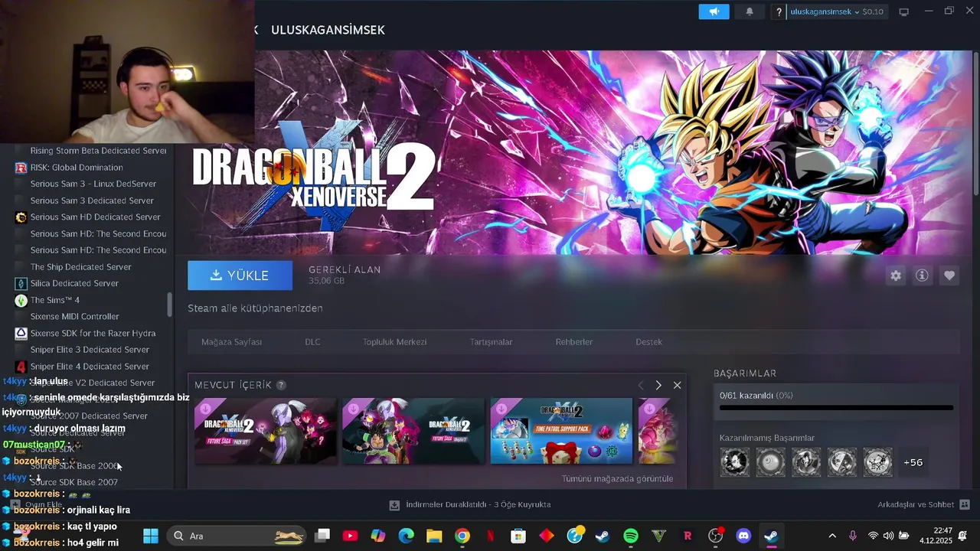The height and width of the screenshot is (551, 980).
Task: Switch Steam to Big Picture mode
Action: click(x=903, y=11)
